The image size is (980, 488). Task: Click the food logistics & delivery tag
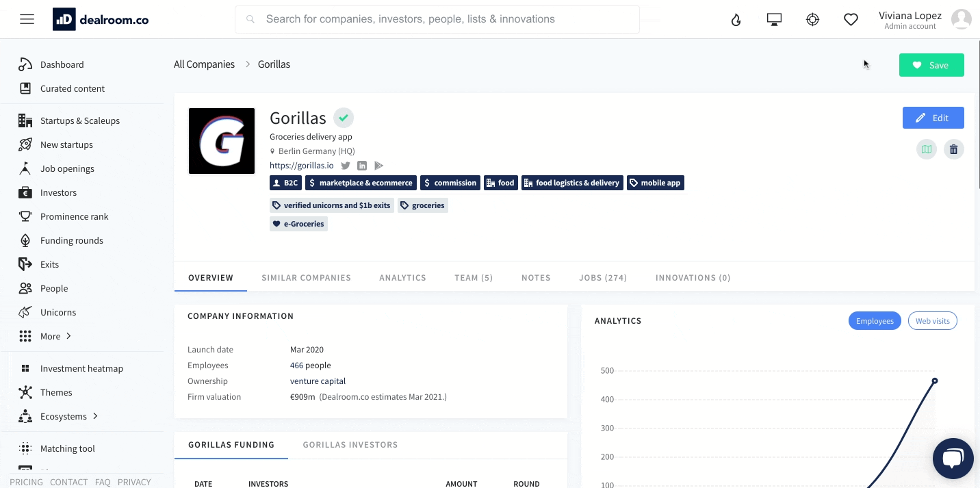[572, 183]
